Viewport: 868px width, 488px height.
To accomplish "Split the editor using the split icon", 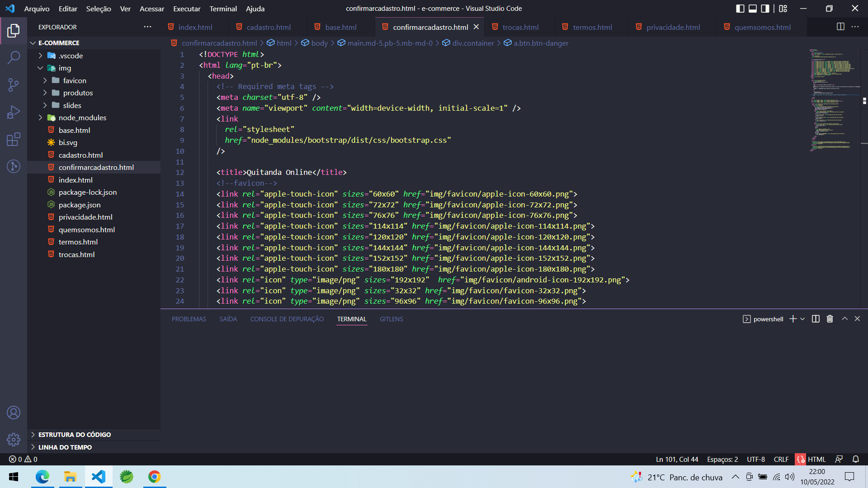I will click(840, 27).
